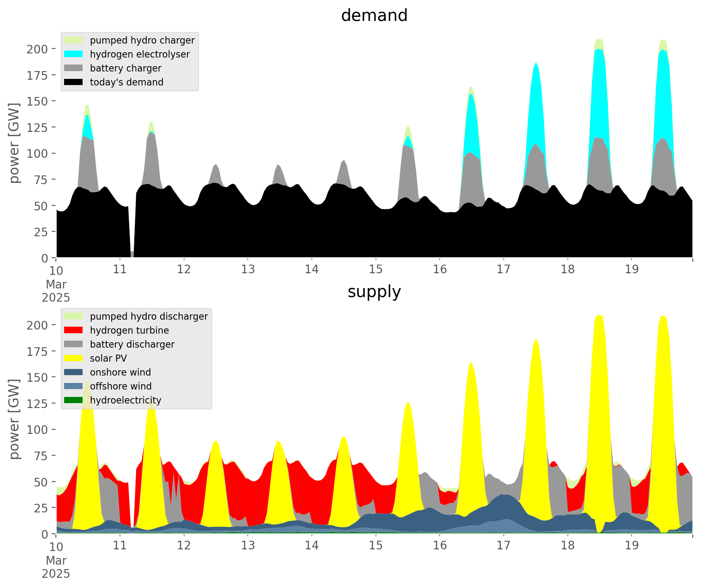The width and height of the screenshot is (701, 588).
Task: Click 'pumped hydro charger' legend label
Action: [142, 40]
